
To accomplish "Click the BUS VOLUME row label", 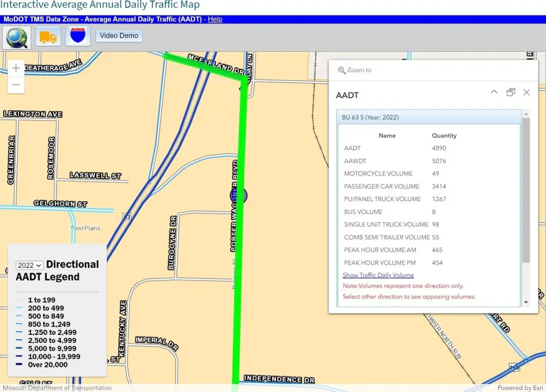I will coord(363,212).
